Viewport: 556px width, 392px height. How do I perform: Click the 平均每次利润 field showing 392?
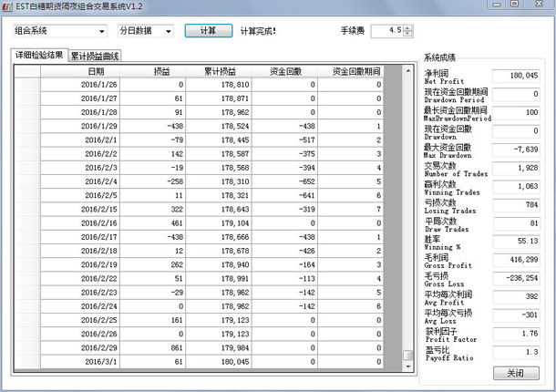(516, 296)
